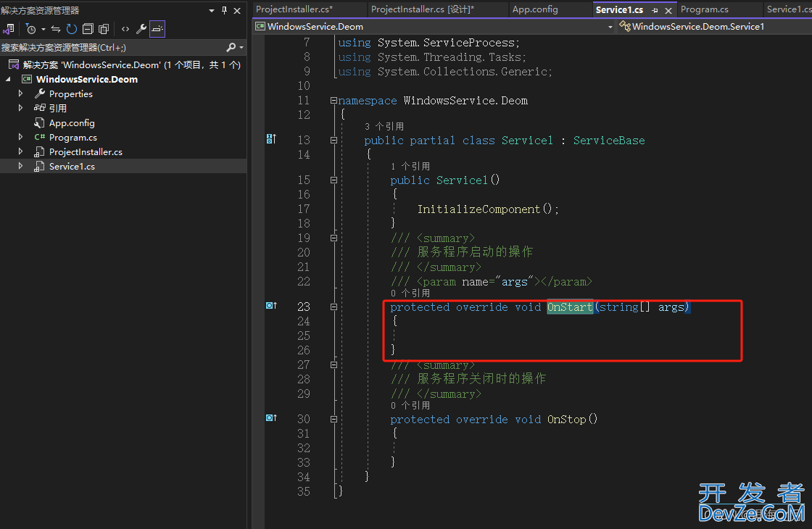Open the App.config tab

pos(535,9)
